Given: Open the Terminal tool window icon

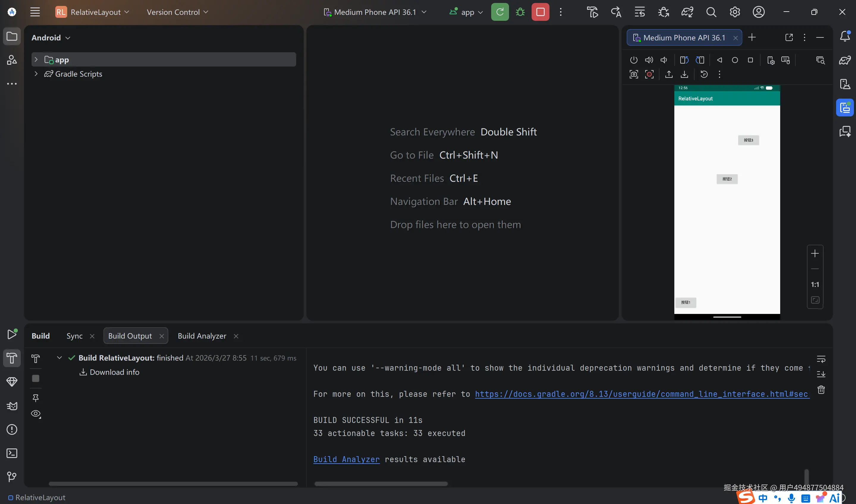Looking at the screenshot, I should click(12, 453).
